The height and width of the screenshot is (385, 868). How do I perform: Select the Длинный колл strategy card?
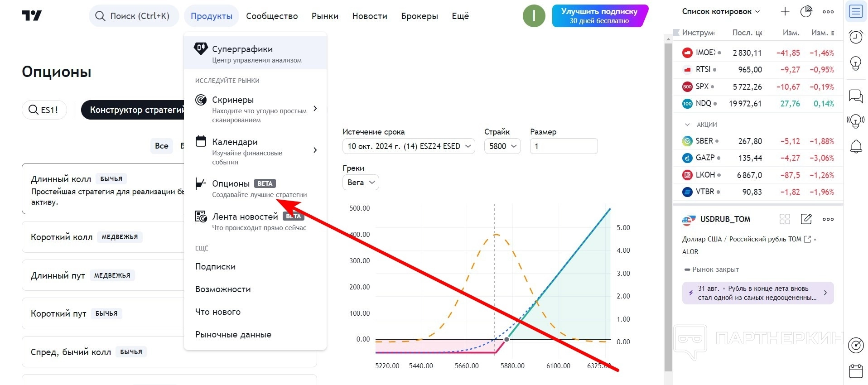(104, 189)
